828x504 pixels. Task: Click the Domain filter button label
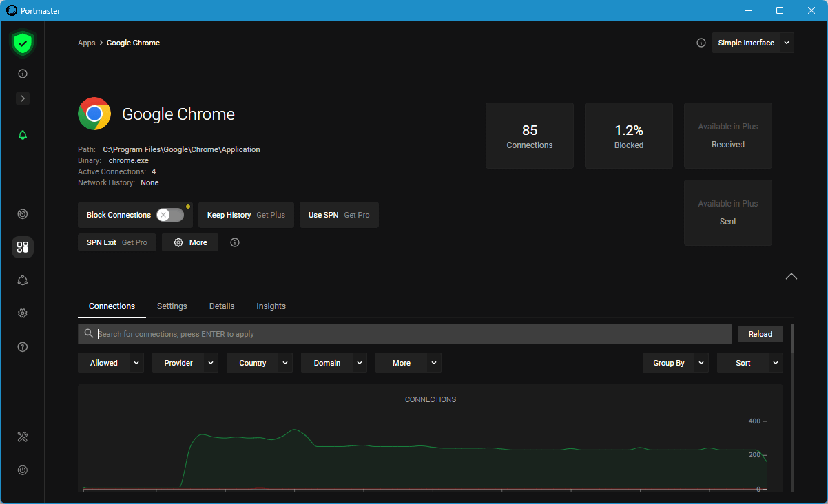pyautogui.click(x=327, y=363)
